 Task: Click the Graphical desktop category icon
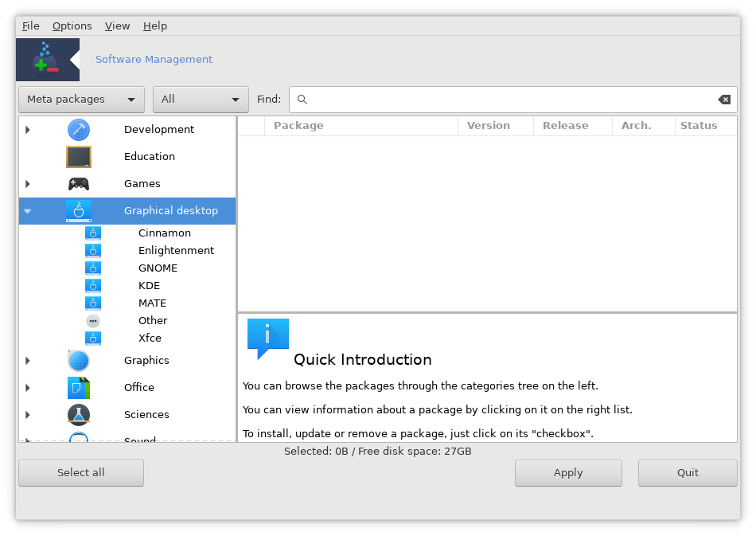click(79, 211)
